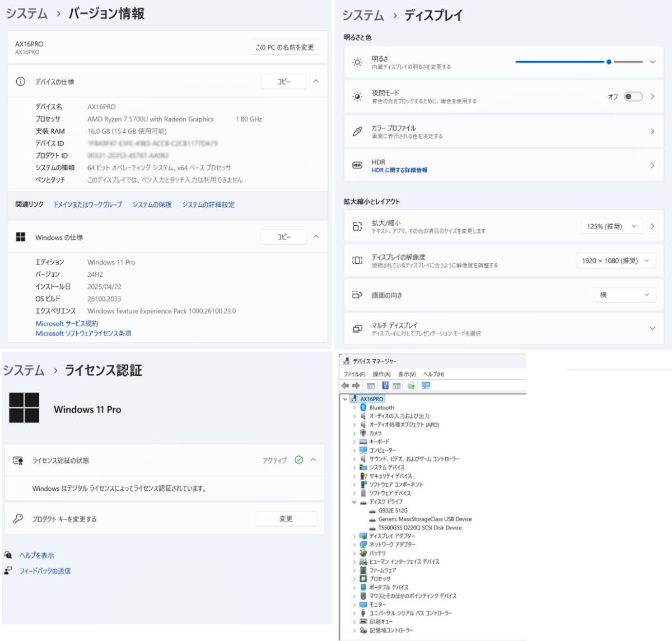Select TS500GSS D220Q SCSI Disk Device
The height and width of the screenshot is (641, 672).
click(419, 527)
